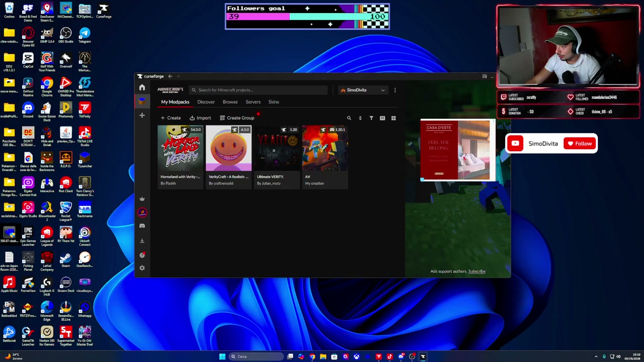644x362 pixels.
Task: Open the Cestino recycle bin icon
Action: click(9, 11)
